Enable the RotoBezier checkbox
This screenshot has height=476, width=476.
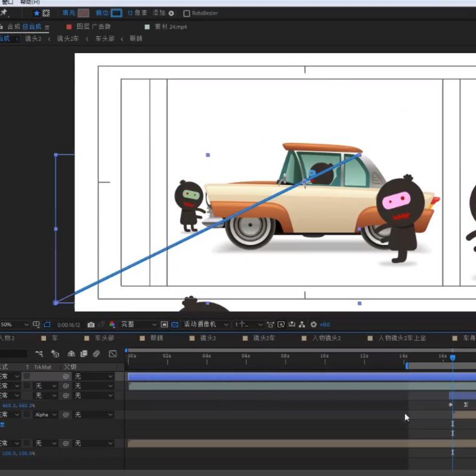(x=186, y=13)
